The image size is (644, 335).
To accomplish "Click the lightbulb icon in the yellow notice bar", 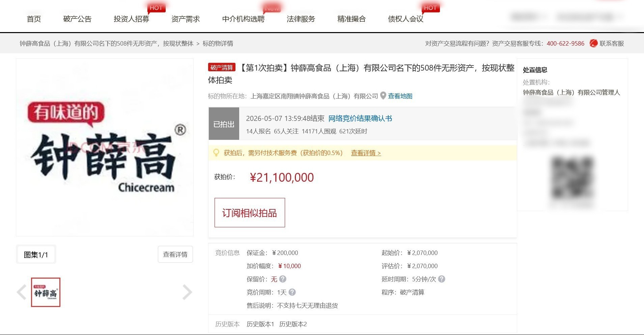I will (216, 153).
